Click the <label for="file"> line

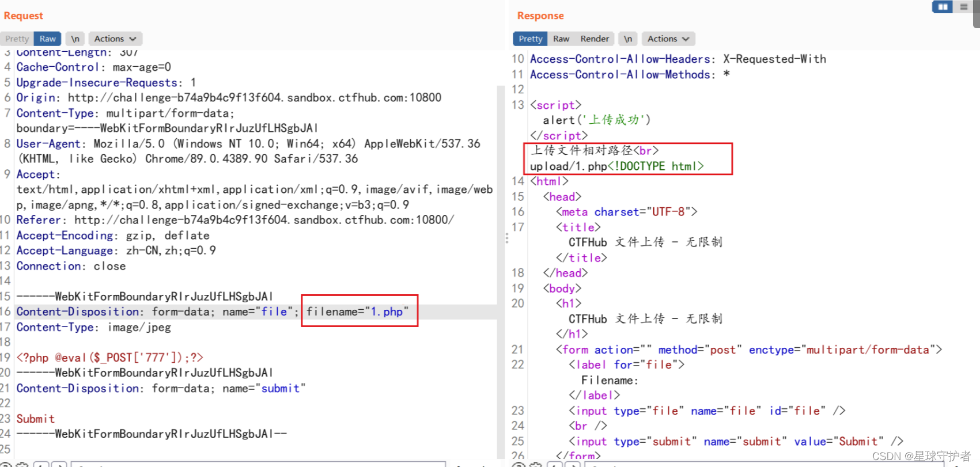626,365
